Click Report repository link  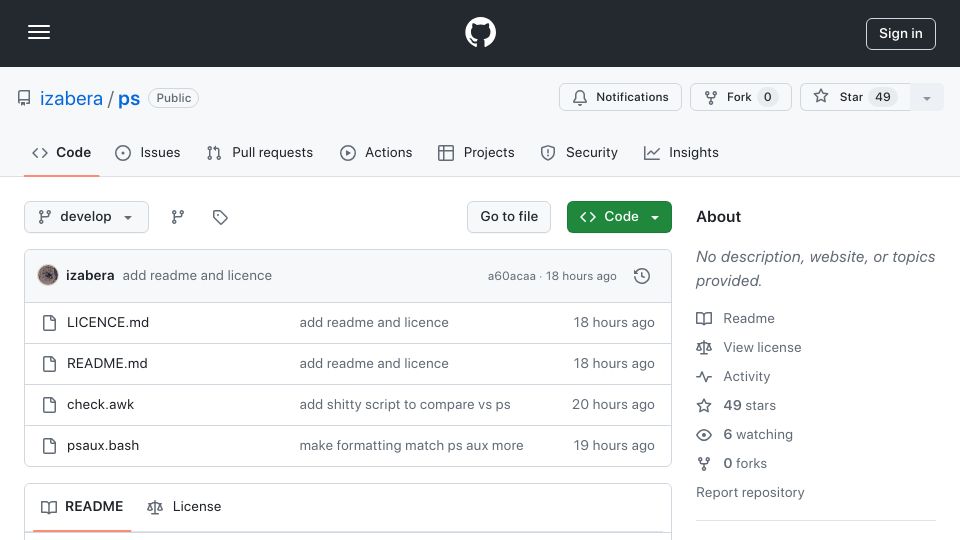(x=750, y=493)
